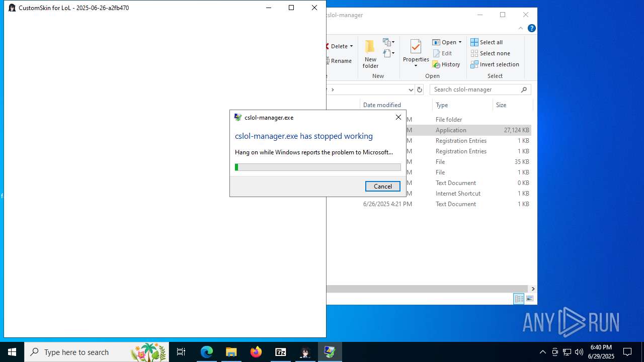This screenshot has height=362, width=644.
Task: Open the New item dropdown icon
Action: point(388,42)
